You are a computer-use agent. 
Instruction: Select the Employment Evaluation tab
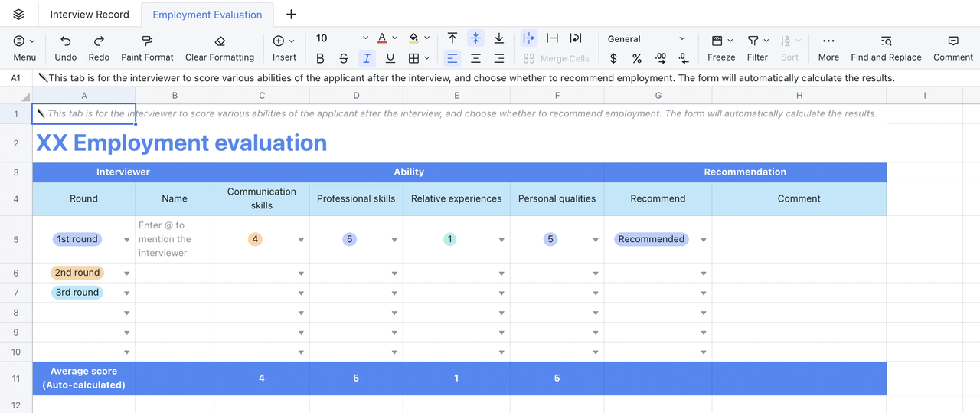207,15
